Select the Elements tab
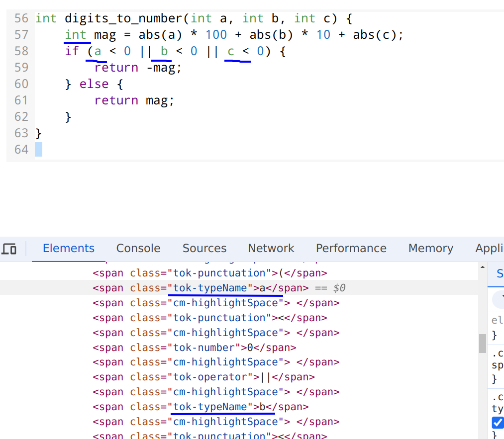 (x=69, y=249)
